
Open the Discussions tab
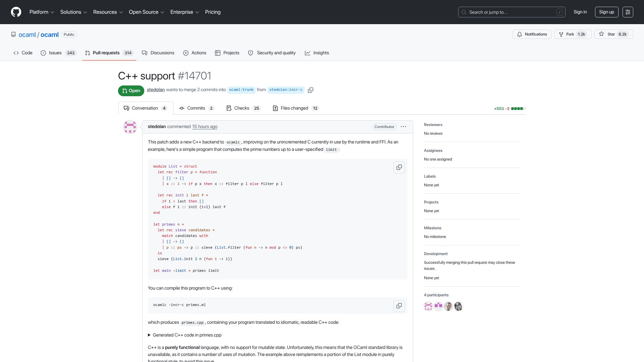click(158, 53)
